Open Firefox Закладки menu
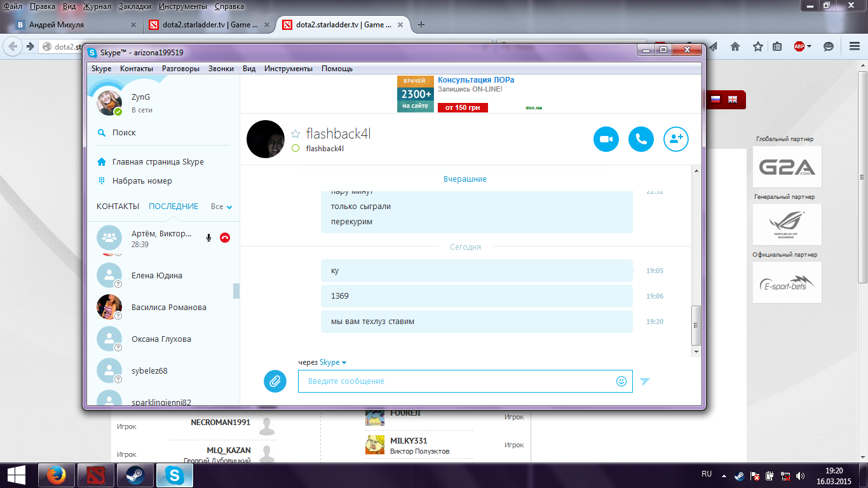Screen dimensions: 868x488 135,6
